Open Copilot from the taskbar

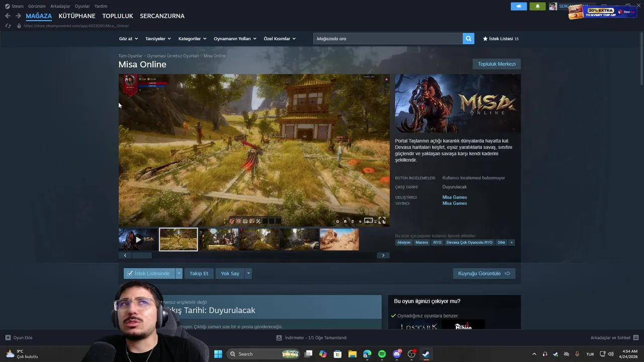click(323, 354)
